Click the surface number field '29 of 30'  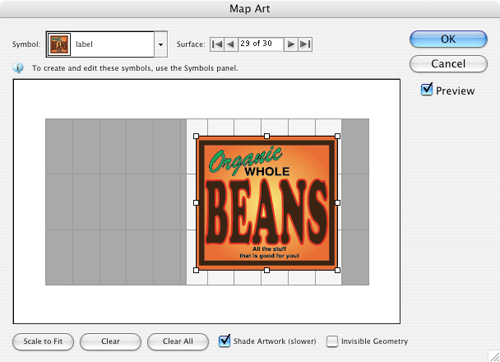click(261, 44)
